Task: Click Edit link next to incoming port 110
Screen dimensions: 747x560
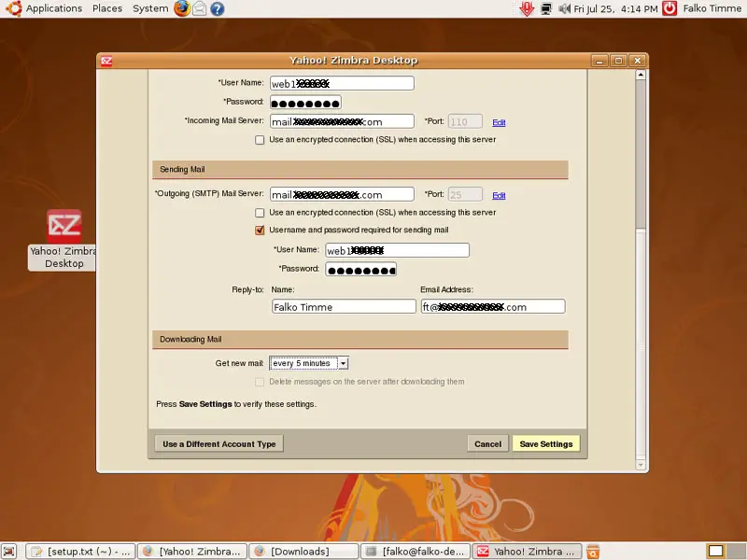Action: point(499,122)
